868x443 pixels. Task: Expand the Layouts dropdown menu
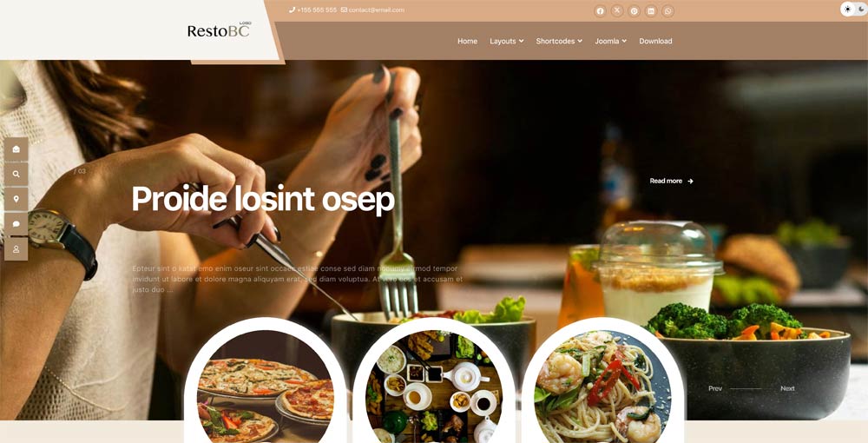coord(507,41)
